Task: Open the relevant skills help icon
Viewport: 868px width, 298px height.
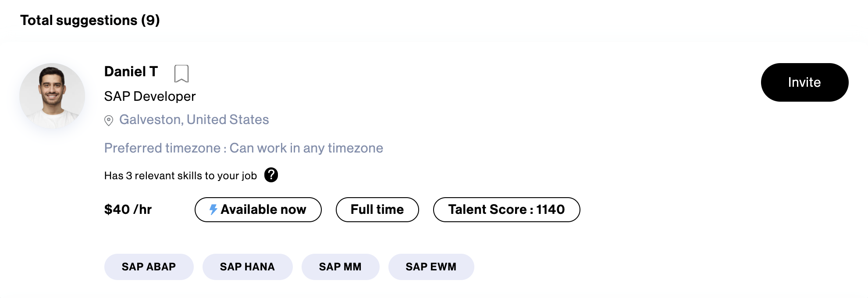Action: coord(271,175)
